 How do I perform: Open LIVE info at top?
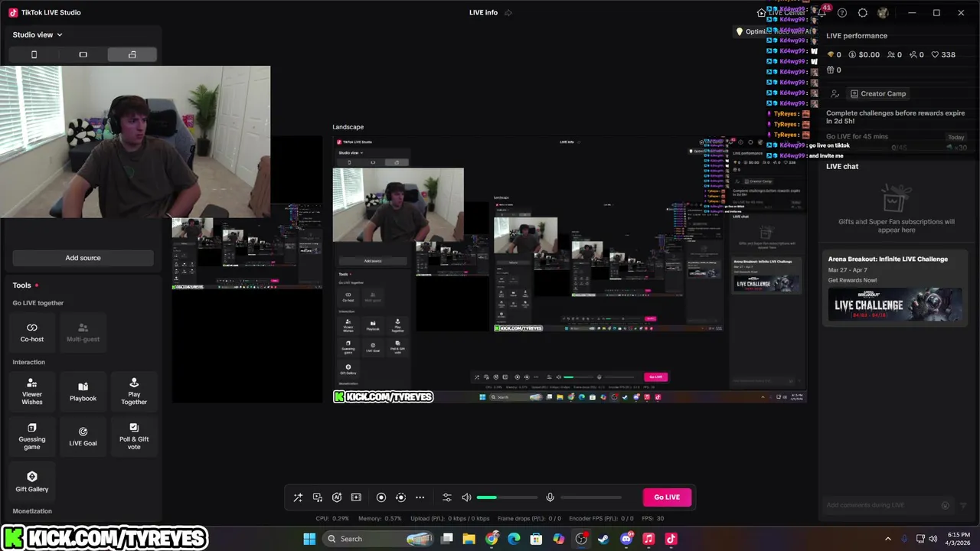483,12
